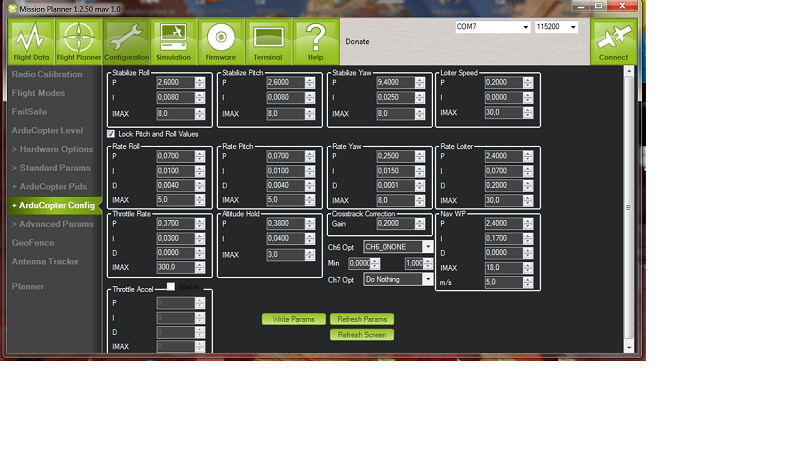
Task: Click Throttle Rate P value field
Action: tap(176, 223)
